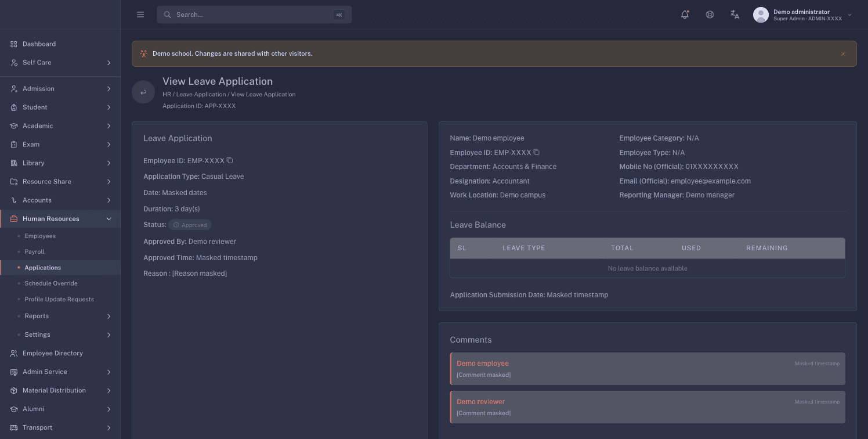Dismiss the demo school banner

843,54
